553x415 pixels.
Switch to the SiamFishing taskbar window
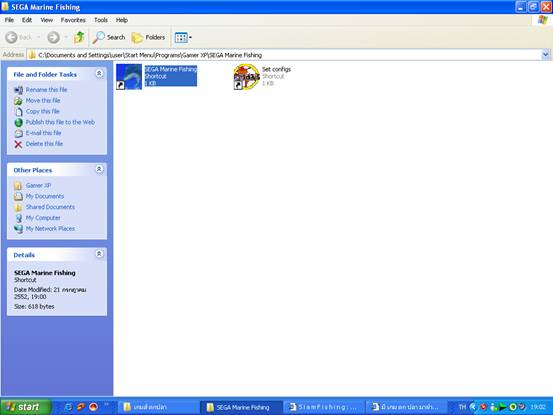[x=324, y=407]
